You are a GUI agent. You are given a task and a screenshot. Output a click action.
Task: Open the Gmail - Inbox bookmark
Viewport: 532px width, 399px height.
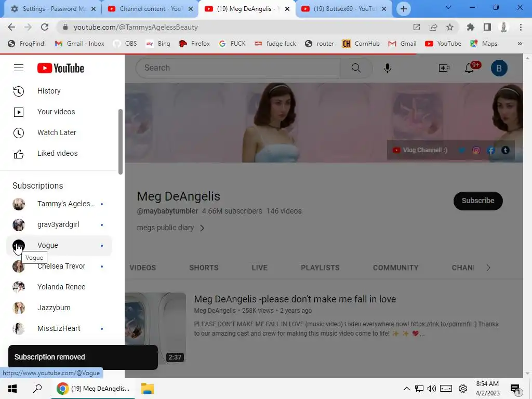tap(79, 44)
